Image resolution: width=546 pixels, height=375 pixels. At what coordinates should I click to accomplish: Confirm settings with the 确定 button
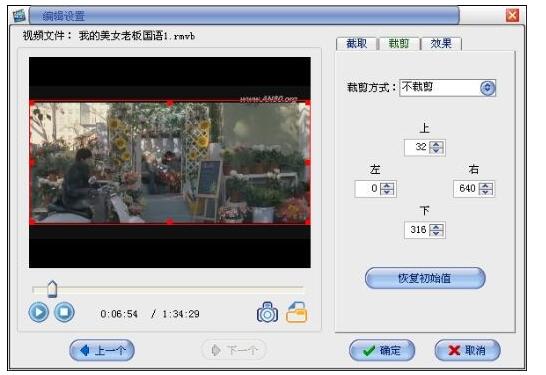coord(382,350)
